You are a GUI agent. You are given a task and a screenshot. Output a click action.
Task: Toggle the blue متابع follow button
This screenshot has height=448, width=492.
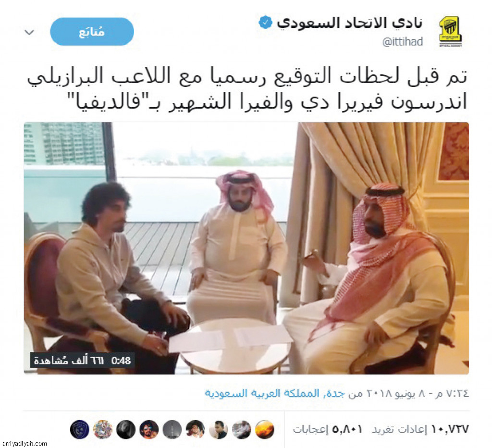pos(92,32)
